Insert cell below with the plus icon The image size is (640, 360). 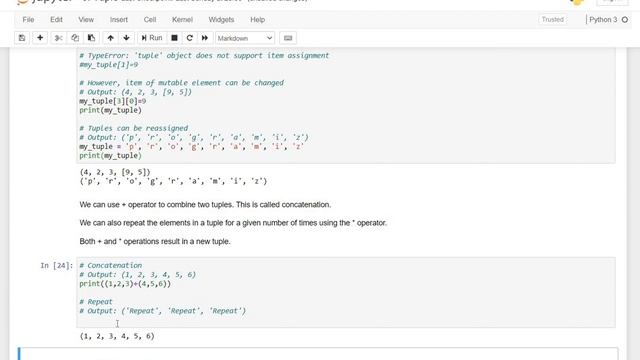(x=40, y=38)
